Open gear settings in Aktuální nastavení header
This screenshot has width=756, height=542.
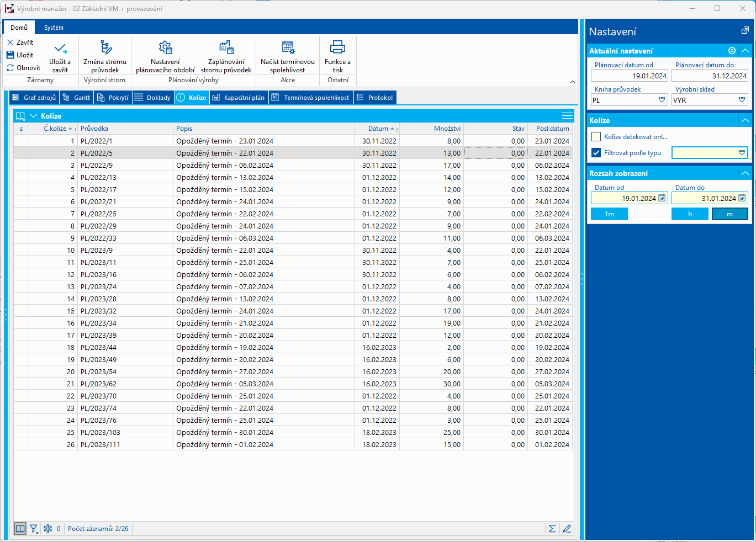pos(732,51)
